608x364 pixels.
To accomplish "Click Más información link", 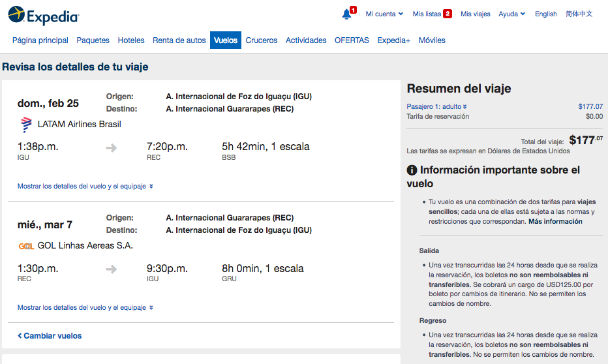I will [x=555, y=222].
